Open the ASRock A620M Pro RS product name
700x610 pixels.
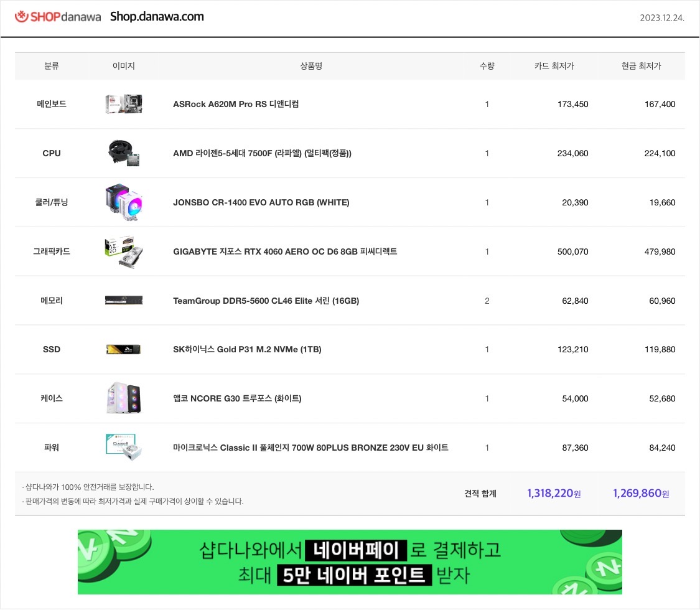pyautogui.click(x=236, y=104)
